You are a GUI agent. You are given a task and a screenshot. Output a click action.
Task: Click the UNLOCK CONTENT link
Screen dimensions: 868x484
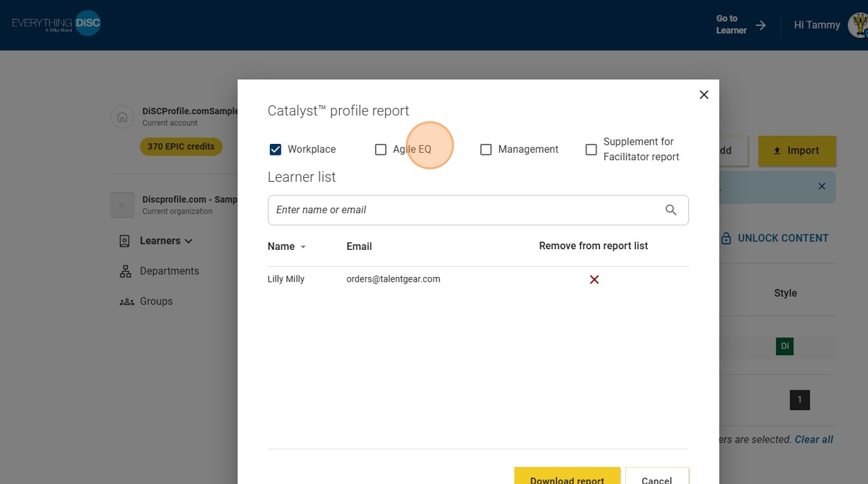[783, 238]
